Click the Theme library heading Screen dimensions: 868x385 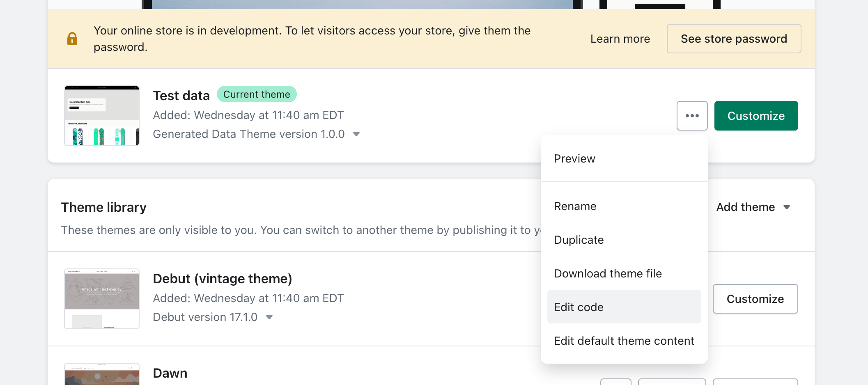(104, 207)
